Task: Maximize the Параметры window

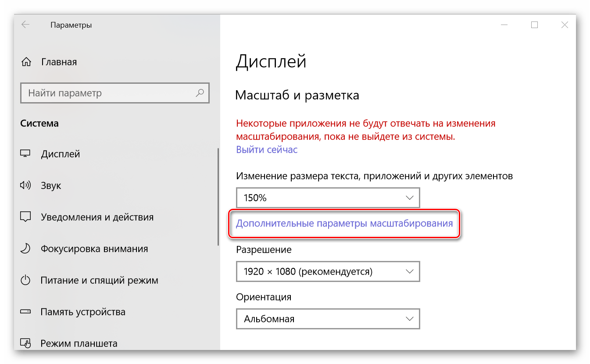Action: [x=534, y=25]
